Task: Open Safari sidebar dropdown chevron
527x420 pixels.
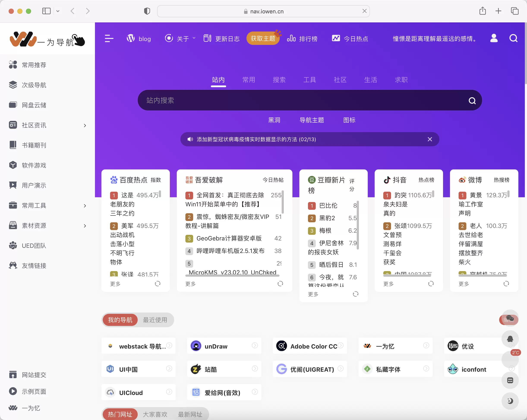Action: click(58, 11)
